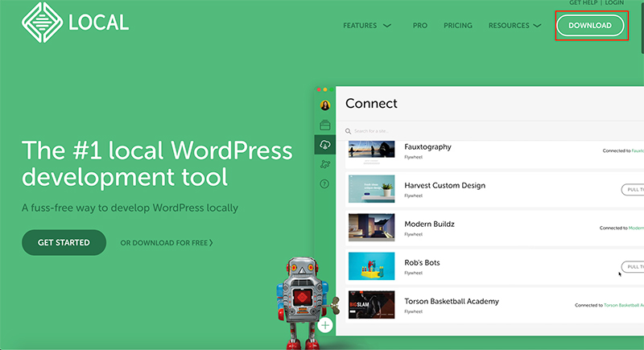The width and height of the screenshot is (644, 350).
Task: Select the Connect cloud sidebar icon
Action: pyautogui.click(x=325, y=145)
